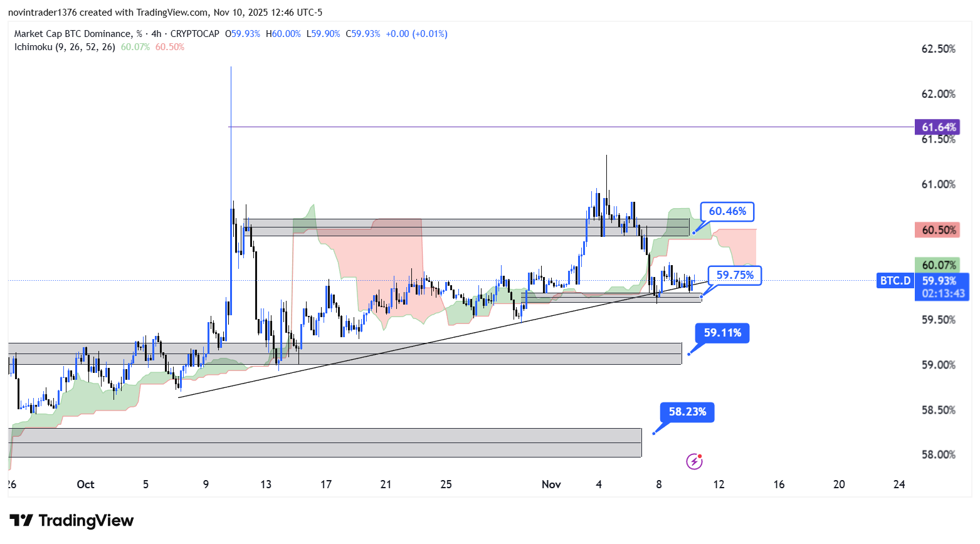The width and height of the screenshot is (980, 544).
Task: Click the 59.93% current price label
Action: point(939,281)
